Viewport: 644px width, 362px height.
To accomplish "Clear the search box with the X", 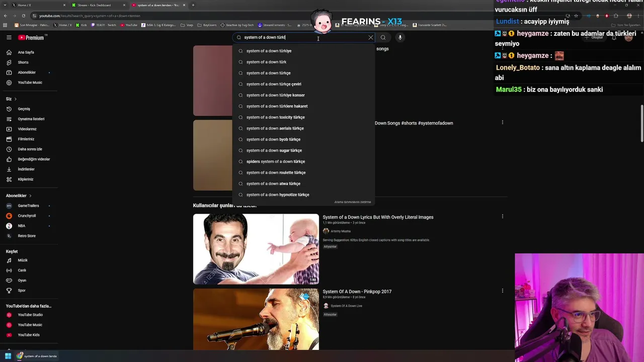I will pyautogui.click(x=371, y=37).
